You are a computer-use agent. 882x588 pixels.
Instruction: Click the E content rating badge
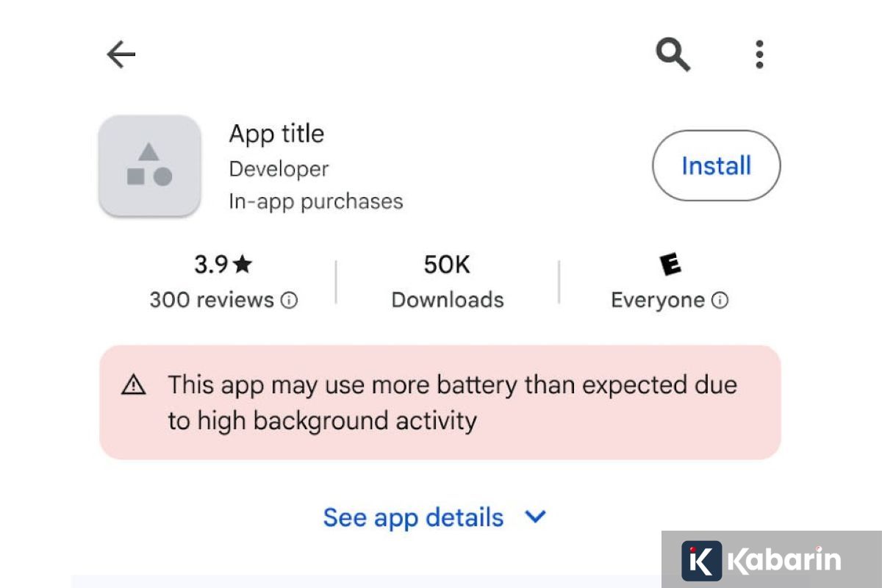click(670, 265)
